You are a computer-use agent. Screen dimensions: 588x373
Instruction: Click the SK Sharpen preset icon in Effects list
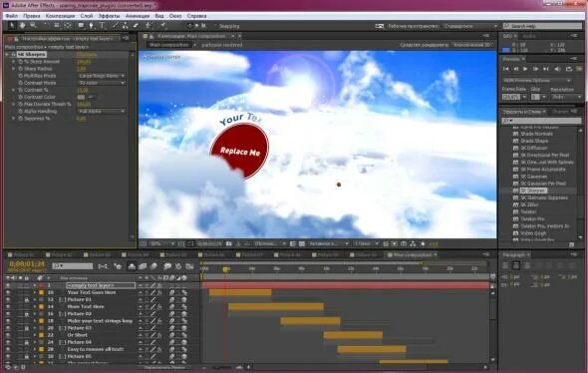tap(515, 190)
